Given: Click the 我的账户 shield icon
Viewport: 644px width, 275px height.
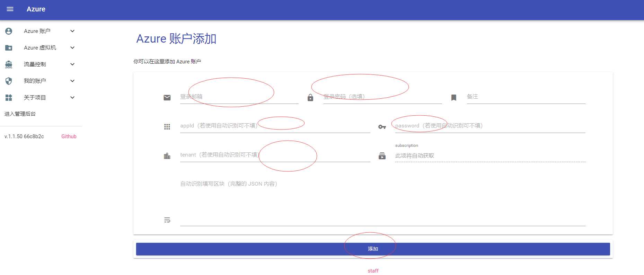Looking at the screenshot, I should pos(9,81).
